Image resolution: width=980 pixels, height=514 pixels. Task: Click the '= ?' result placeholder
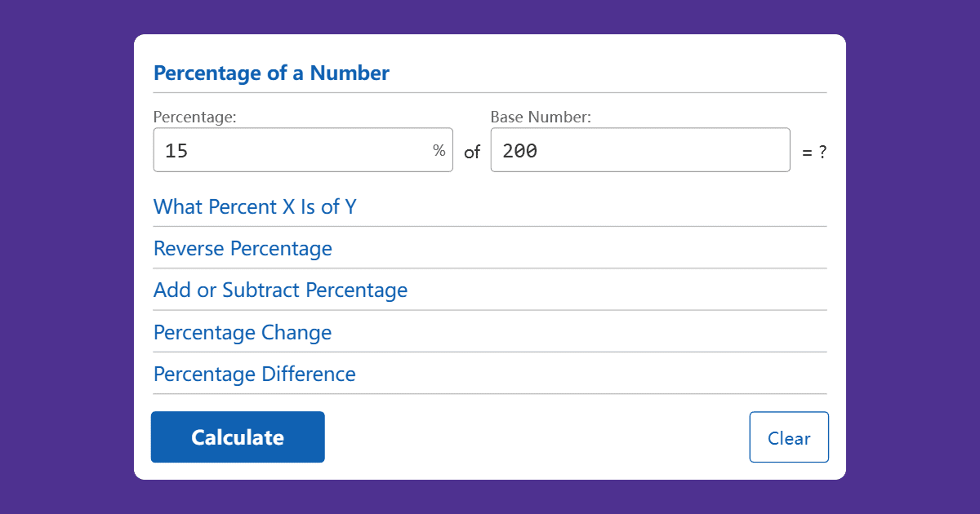point(813,151)
